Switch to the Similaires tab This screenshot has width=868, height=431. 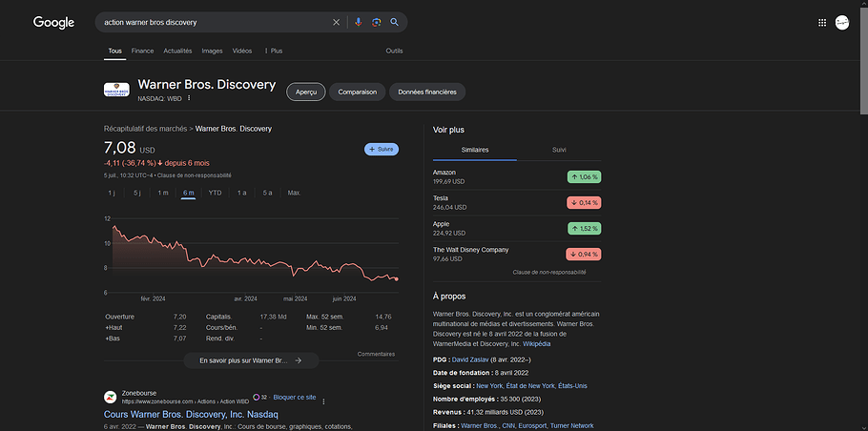[x=475, y=150]
